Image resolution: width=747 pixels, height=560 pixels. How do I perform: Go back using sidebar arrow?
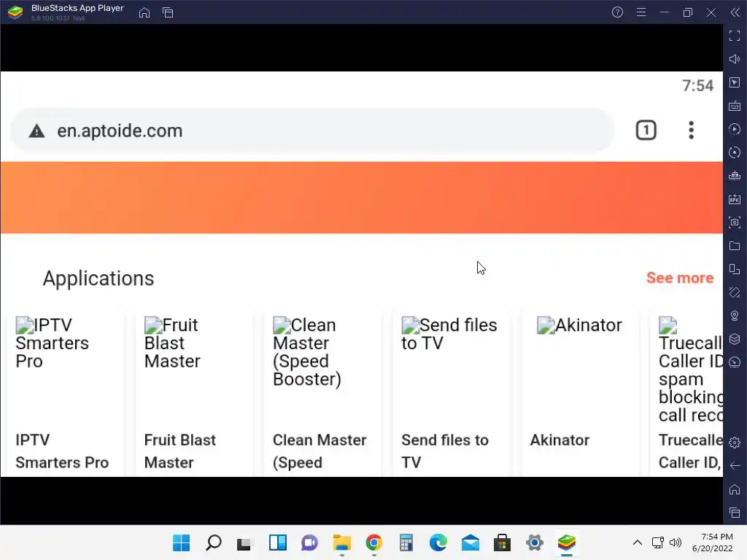[x=735, y=466]
